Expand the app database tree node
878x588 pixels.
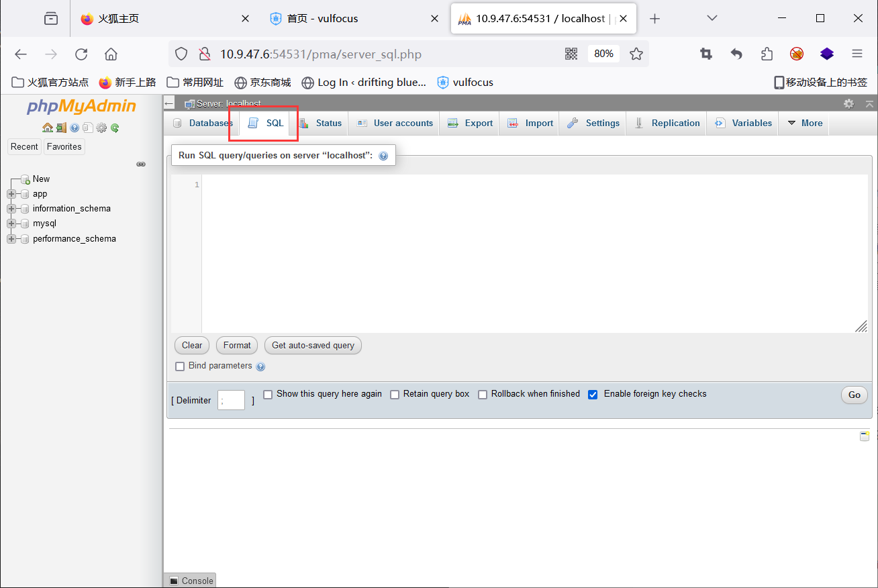click(11, 194)
